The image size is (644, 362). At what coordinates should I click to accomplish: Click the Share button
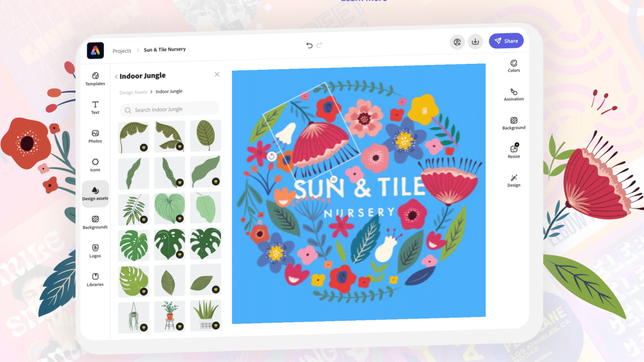[506, 41]
